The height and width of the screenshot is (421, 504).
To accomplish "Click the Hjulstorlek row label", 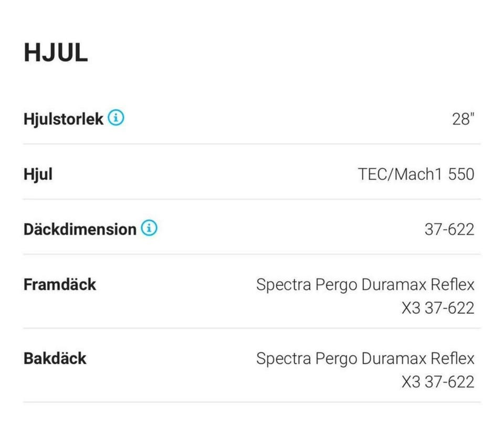I will click(63, 119).
